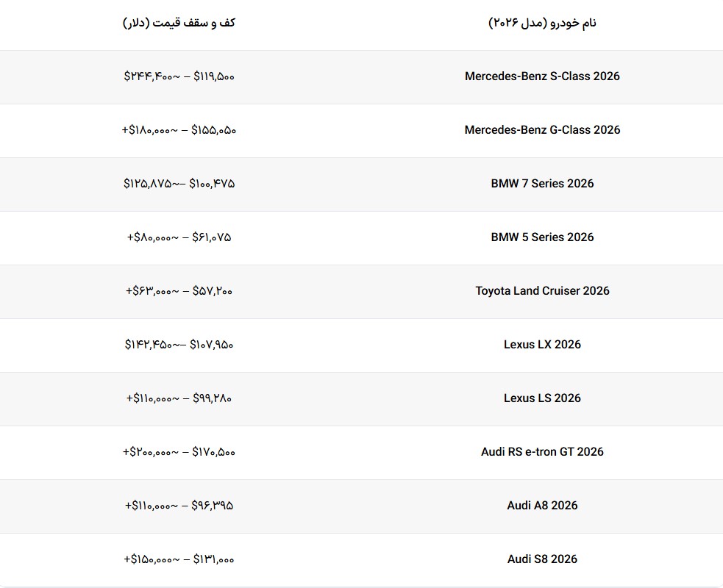Select the Mercedes-Benz G-Class 2026 name
The height and width of the screenshot is (588, 723).
[x=542, y=130]
